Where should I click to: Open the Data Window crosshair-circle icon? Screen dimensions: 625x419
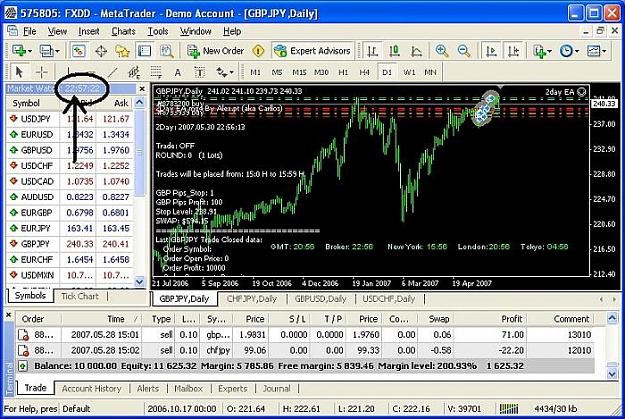point(101,51)
